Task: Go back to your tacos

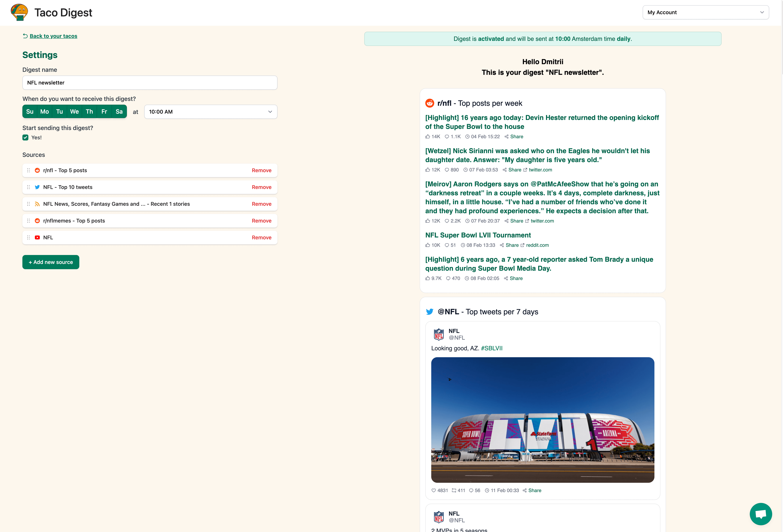Action: (x=53, y=36)
